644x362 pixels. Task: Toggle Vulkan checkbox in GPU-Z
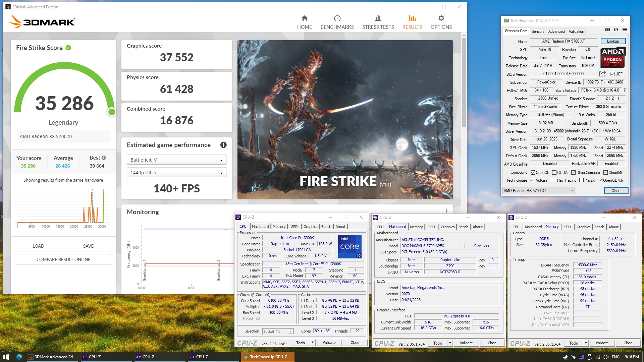533,180
